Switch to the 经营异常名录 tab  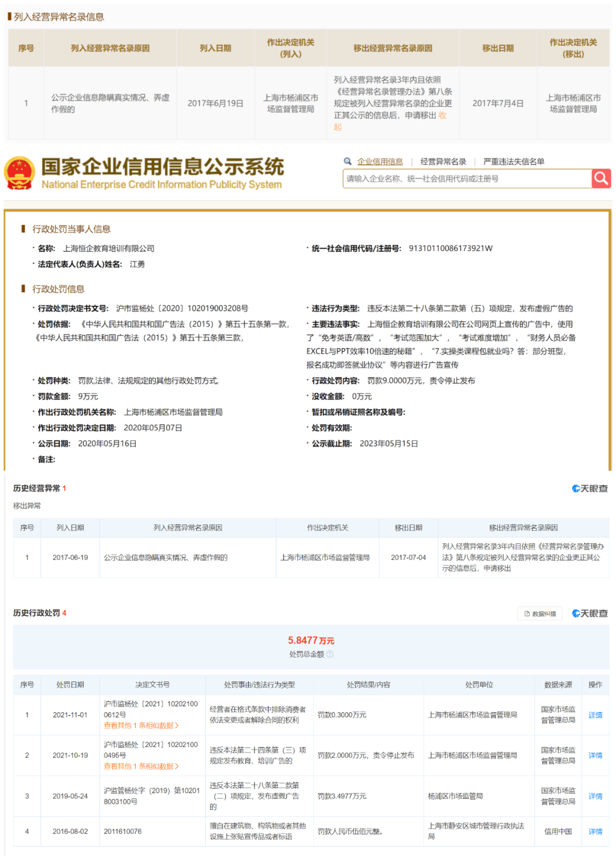pyautogui.click(x=443, y=161)
